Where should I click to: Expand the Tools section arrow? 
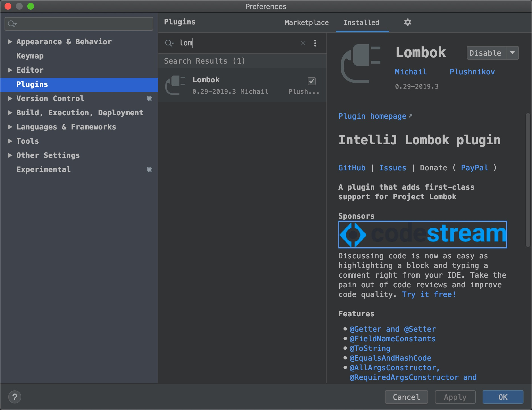click(x=10, y=141)
